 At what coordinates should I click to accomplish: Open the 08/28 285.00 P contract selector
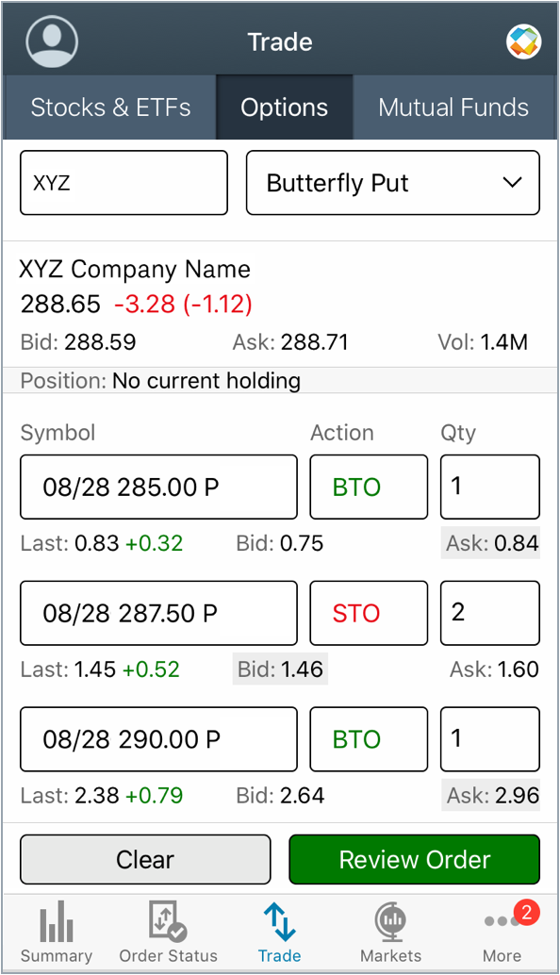coord(157,487)
